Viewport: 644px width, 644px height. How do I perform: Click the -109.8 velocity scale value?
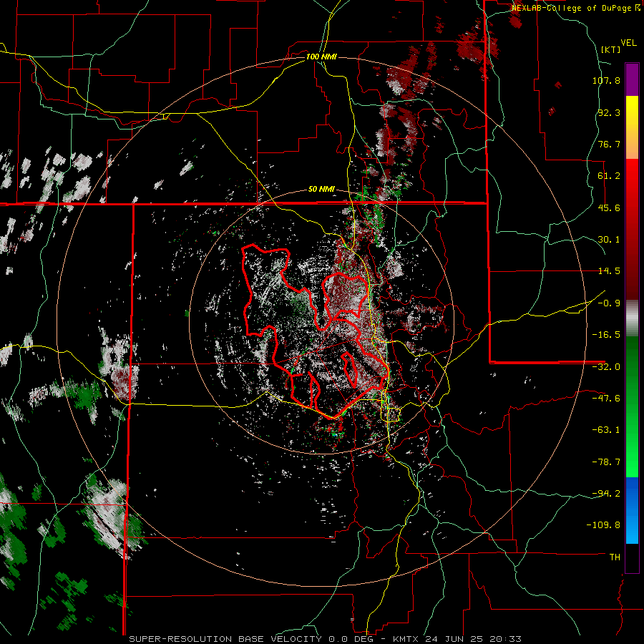point(604,525)
